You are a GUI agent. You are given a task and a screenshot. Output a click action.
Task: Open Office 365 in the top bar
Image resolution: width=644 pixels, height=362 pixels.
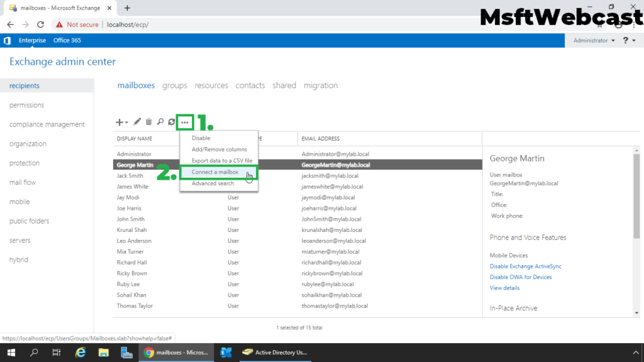click(67, 40)
